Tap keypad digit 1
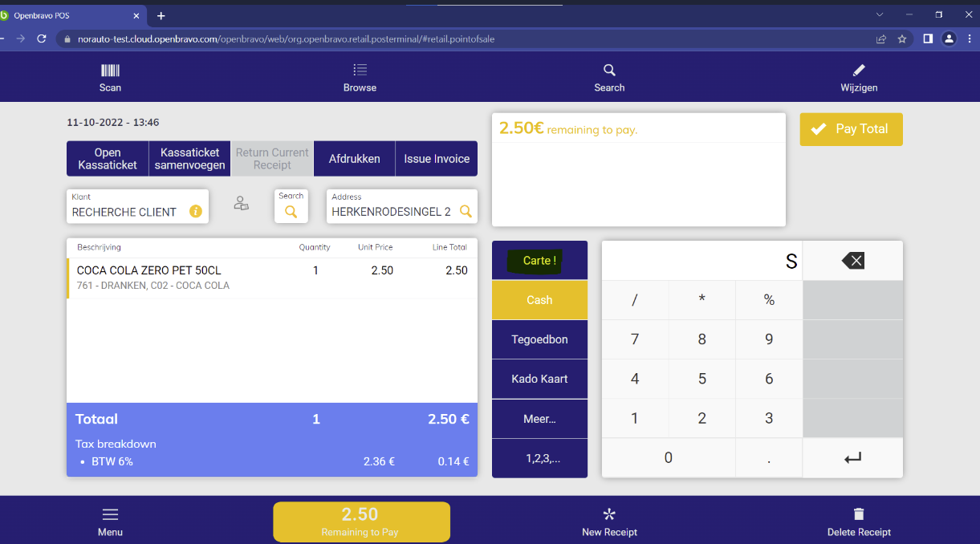This screenshot has width=980, height=544. 635,418
